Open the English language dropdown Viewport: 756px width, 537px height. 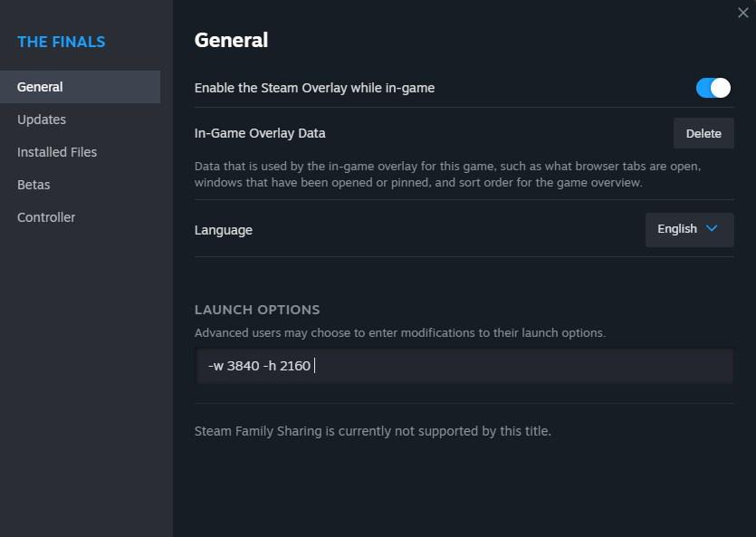pos(688,229)
